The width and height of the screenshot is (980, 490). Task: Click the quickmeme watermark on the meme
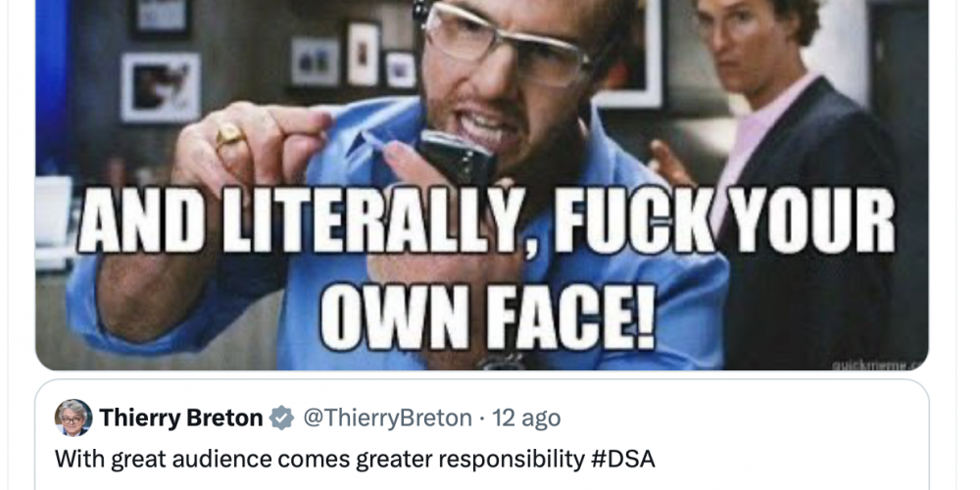click(878, 365)
